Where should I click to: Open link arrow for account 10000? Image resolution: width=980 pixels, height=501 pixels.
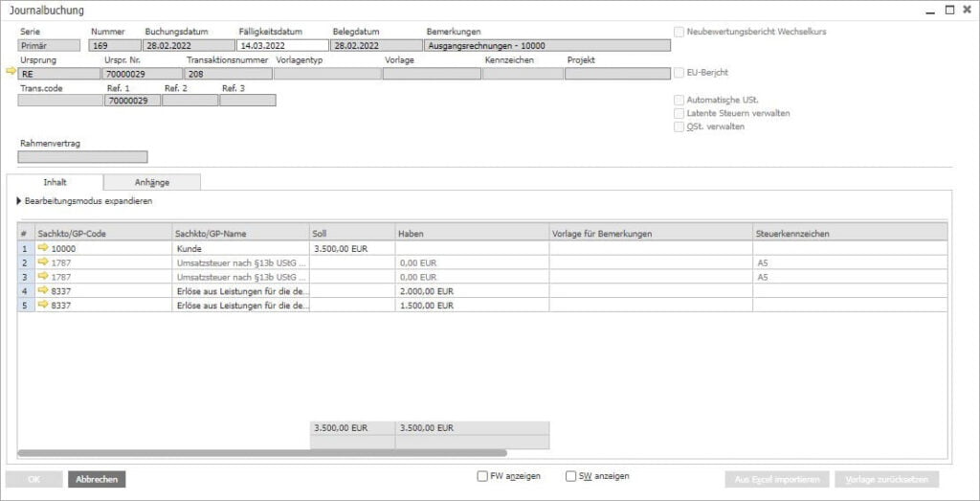click(43, 248)
